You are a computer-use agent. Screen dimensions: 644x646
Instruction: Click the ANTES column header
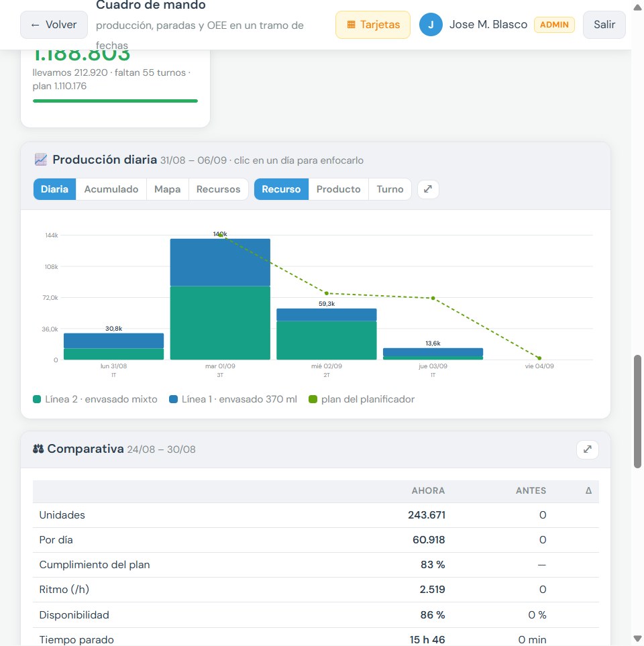[531, 490]
